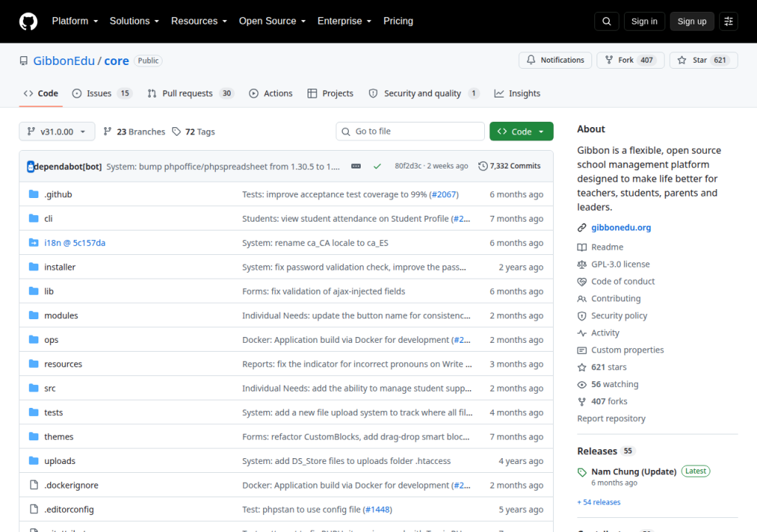Click the installer folder icon

tap(33, 267)
